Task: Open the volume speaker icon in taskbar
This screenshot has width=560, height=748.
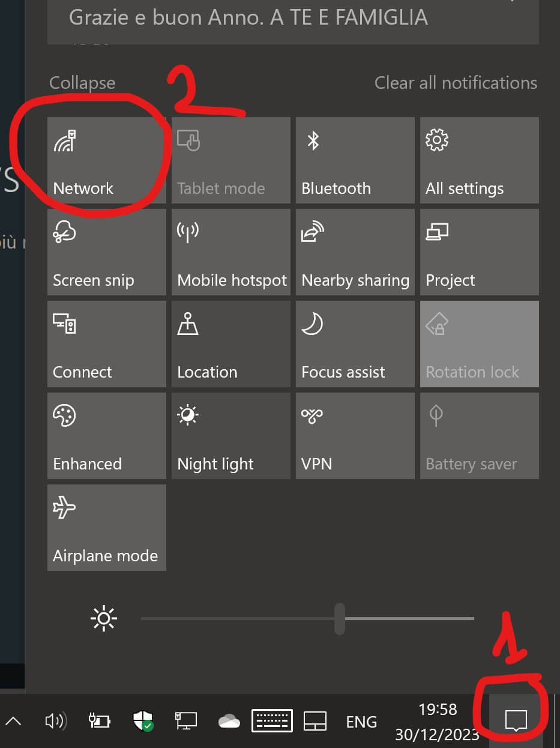Action: pyautogui.click(x=56, y=721)
